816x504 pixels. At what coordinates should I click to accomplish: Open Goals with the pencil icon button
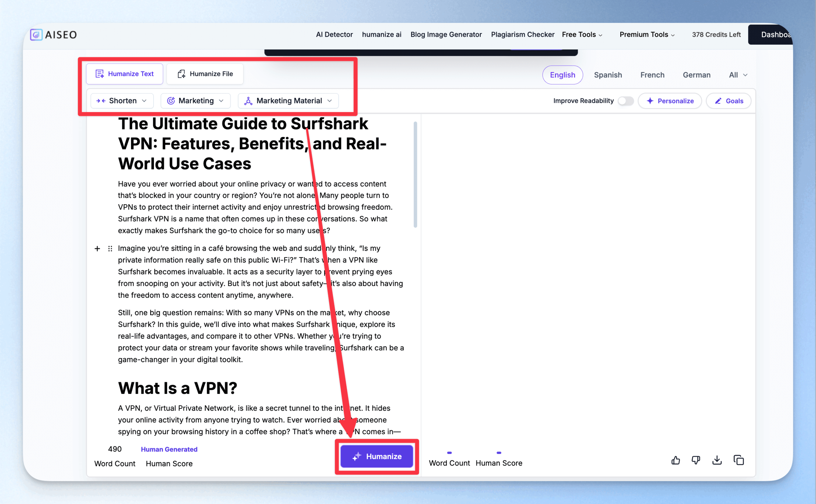729,101
